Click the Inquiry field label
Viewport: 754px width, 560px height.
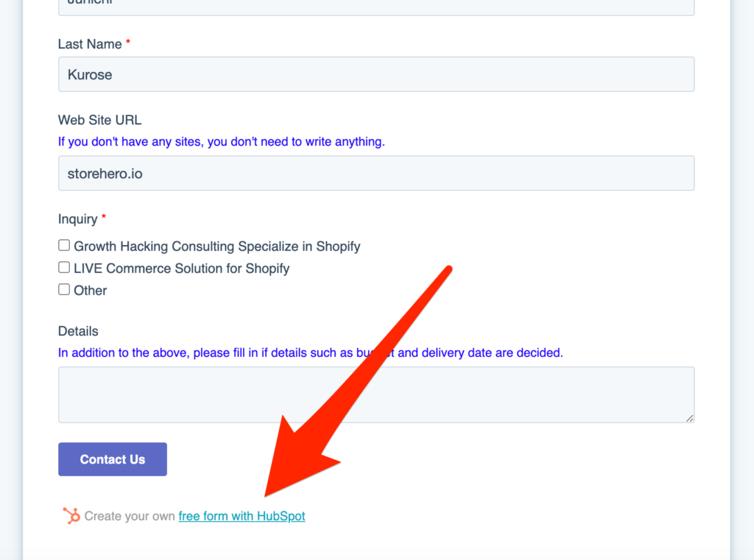[78, 219]
